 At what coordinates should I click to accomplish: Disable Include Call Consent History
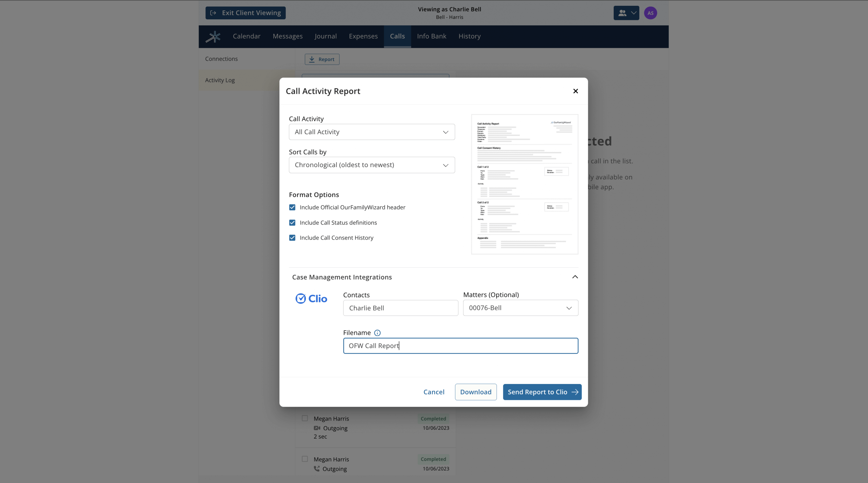tap(292, 238)
